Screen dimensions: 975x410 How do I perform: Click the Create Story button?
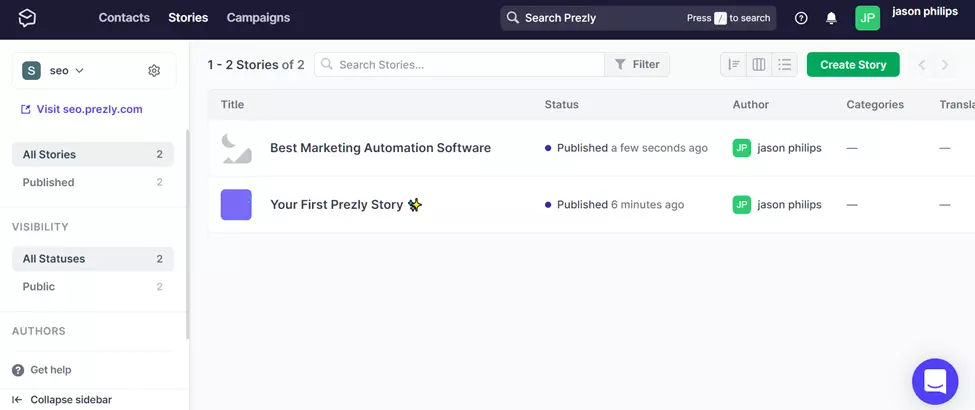click(853, 65)
